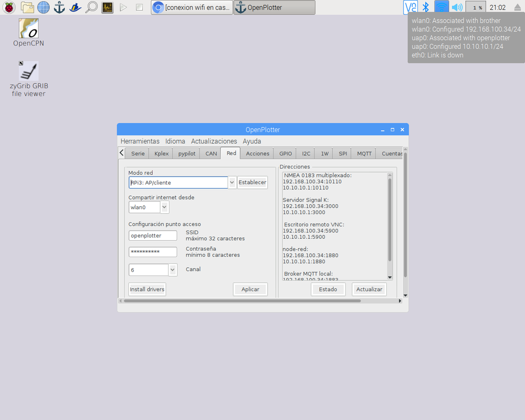This screenshot has height=420, width=525.
Task: Click the CPU usage monitor
Action: click(476, 7)
